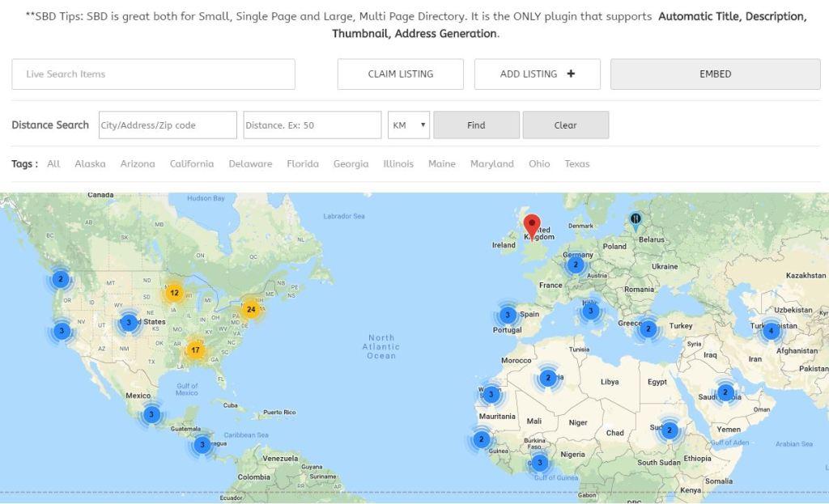829x504 pixels.
Task: Expand the cluster of 2 near Oregon coast
Action: (x=61, y=279)
